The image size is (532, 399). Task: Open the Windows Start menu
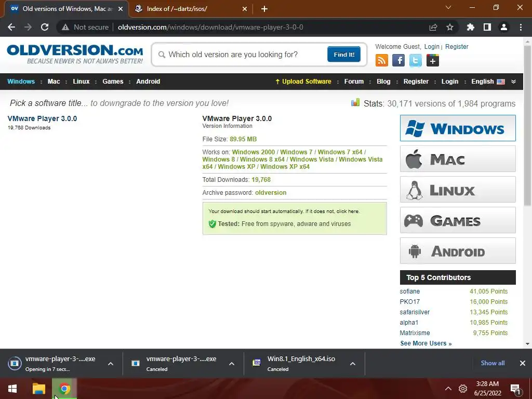pyautogui.click(x=12, y=389)
